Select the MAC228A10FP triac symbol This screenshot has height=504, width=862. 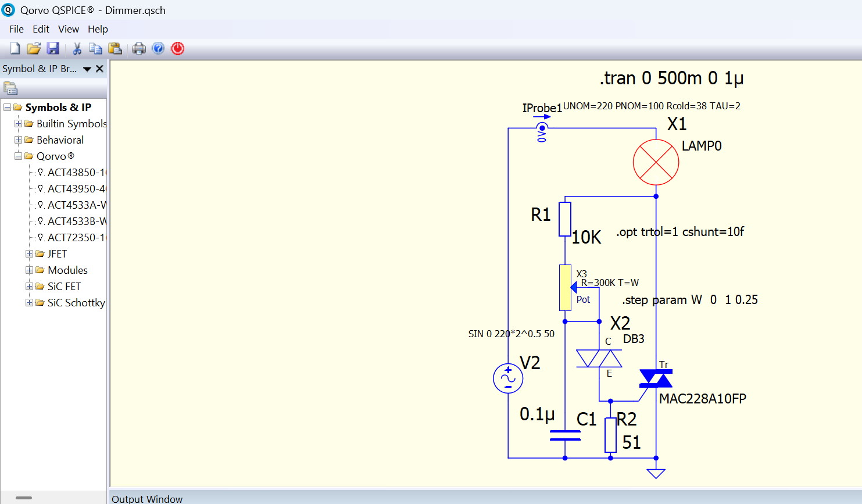[x=656, y=378]
